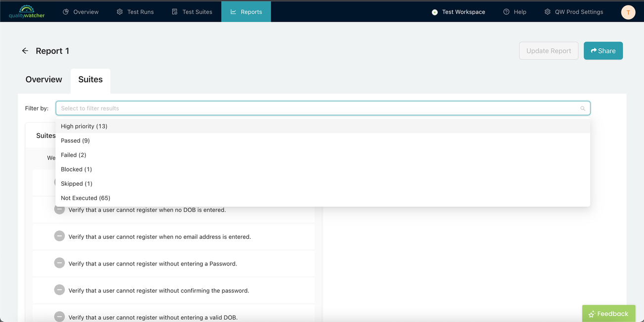
Task: Click status icon for no DOB entered test
Action: 59,210
